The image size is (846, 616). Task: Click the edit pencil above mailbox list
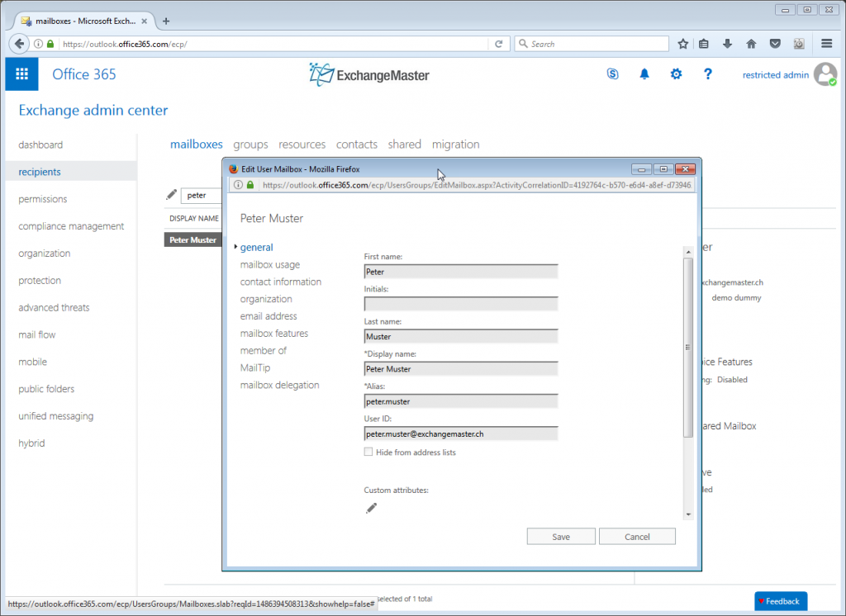click(172, 195)
